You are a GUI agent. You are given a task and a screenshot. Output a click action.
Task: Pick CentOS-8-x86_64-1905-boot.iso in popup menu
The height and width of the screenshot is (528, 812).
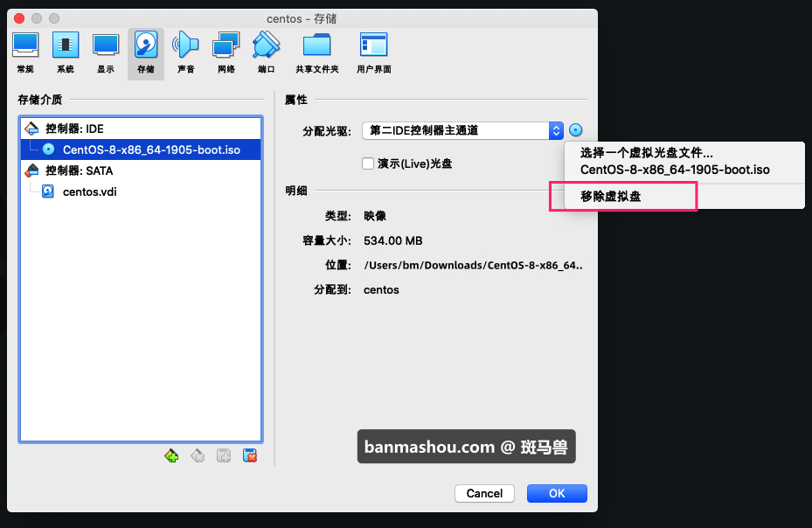click(675, 170)
